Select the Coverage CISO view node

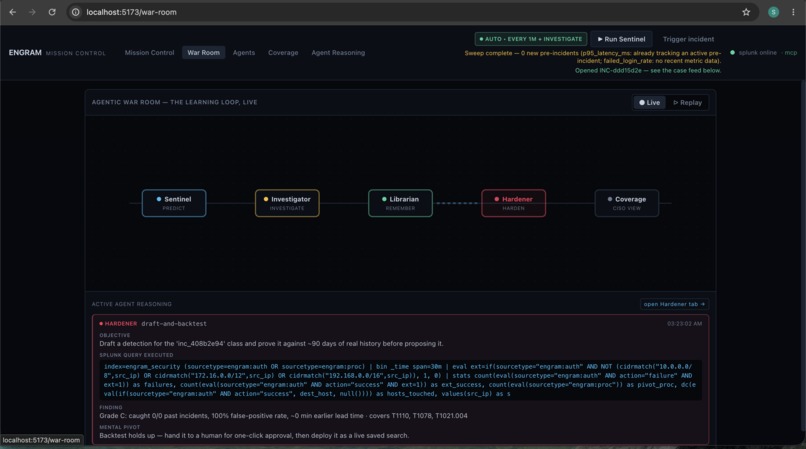point(627,203)
